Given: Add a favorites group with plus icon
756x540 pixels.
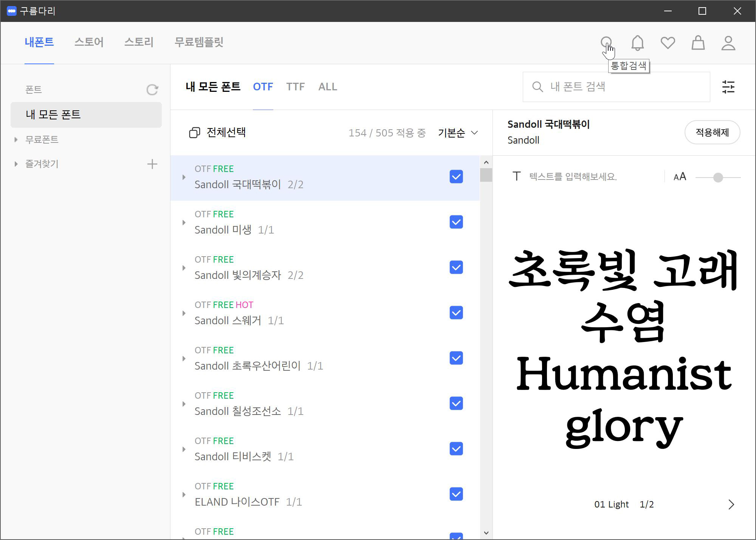Looking at the screenshot, I should 152,164.
